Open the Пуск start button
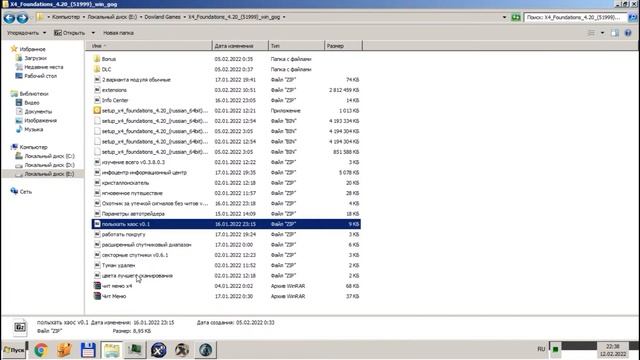 coord(14,350)
